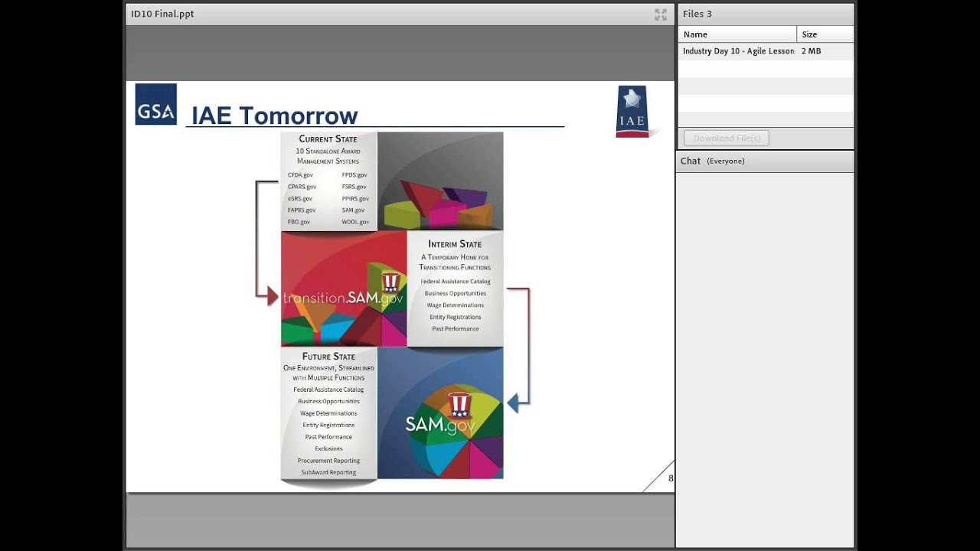Click SubAward Reporting in the Future State list
The width and height of the screenshot is (980, 551).
tap(328, 473)
